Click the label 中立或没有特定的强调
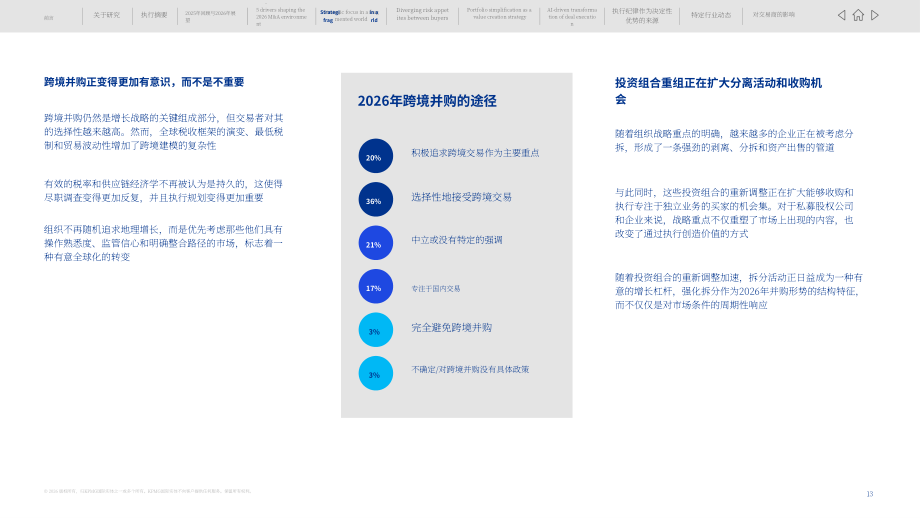 click(456, 240)
